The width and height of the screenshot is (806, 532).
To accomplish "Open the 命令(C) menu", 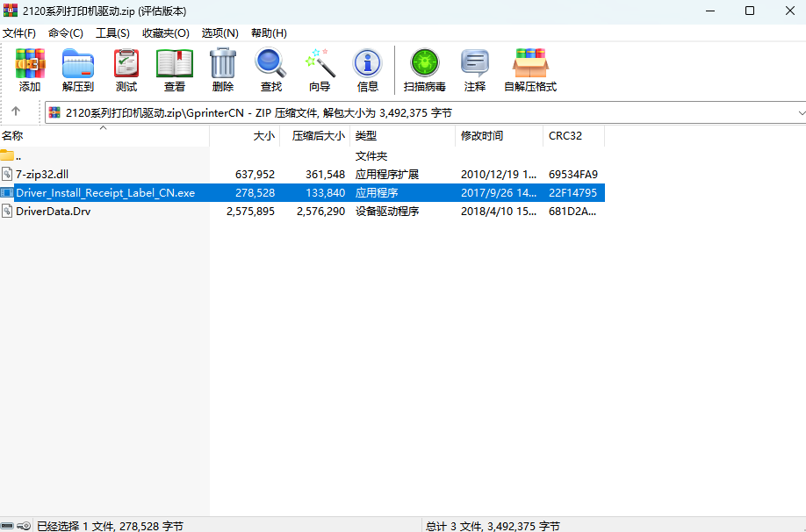I will click(x=66, y=32).
